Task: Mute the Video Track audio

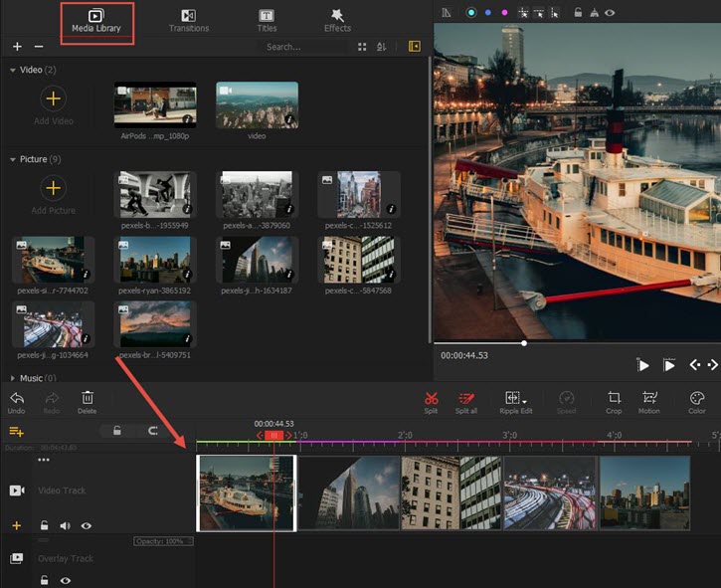Action: (66, 525)
